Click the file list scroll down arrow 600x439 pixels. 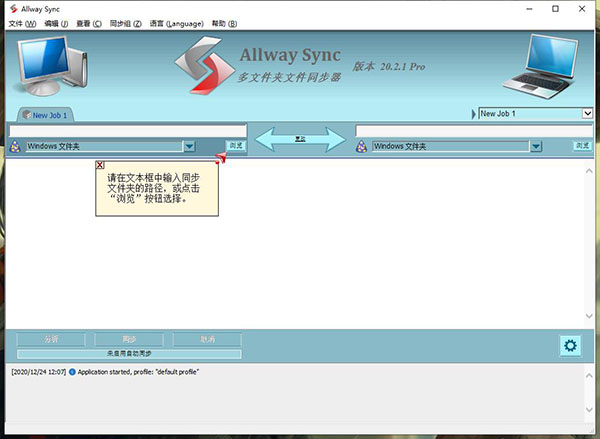(589, 316)
